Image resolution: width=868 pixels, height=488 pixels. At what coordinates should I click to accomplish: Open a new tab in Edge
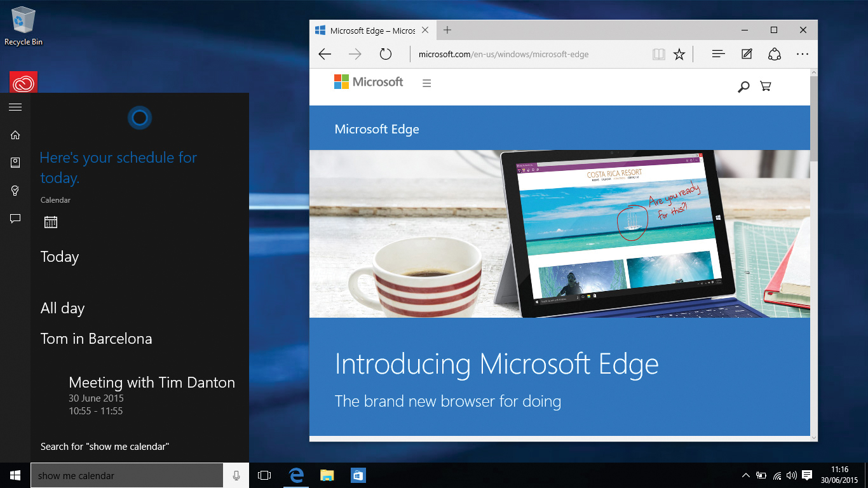447,30
